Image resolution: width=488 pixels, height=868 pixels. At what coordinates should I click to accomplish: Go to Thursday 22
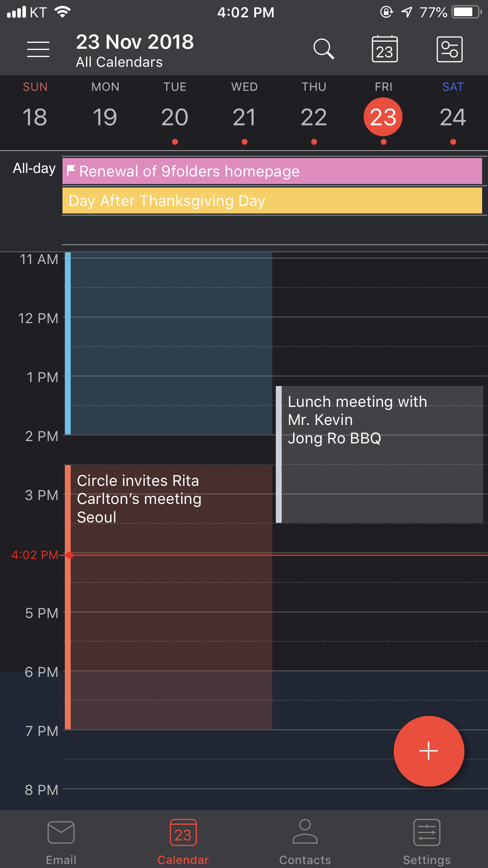click(314, 112)
